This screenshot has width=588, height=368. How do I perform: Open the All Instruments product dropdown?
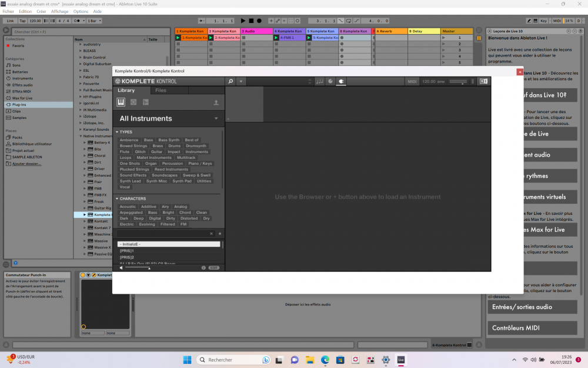point(168,118)
